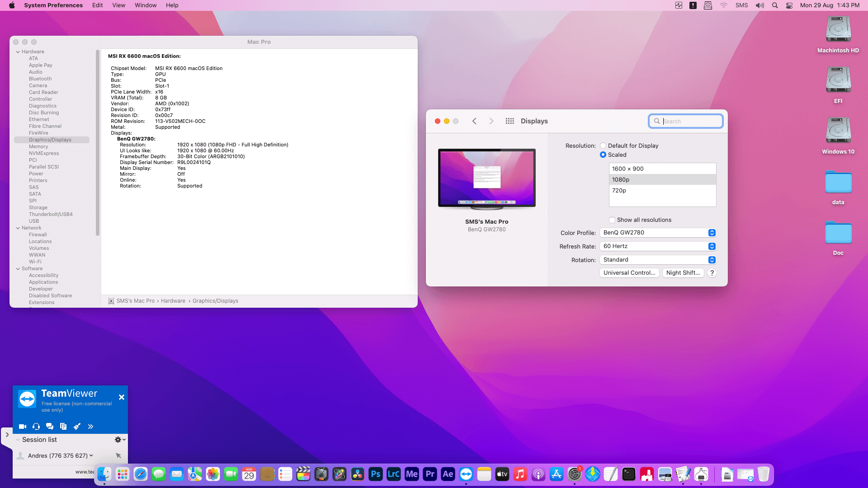Image resolution: width=868 pixels, height=488 pixels.
Task: Collapse the Hardware tree section
Action: pyautogui.click(x=18, y=52)
